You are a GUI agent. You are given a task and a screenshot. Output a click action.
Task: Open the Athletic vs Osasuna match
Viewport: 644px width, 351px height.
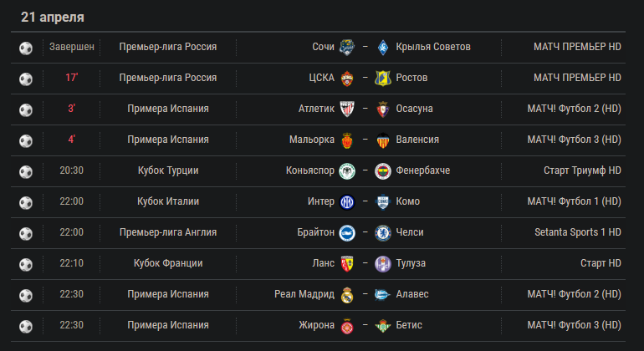pyautogui.click(x=318, y=109)
